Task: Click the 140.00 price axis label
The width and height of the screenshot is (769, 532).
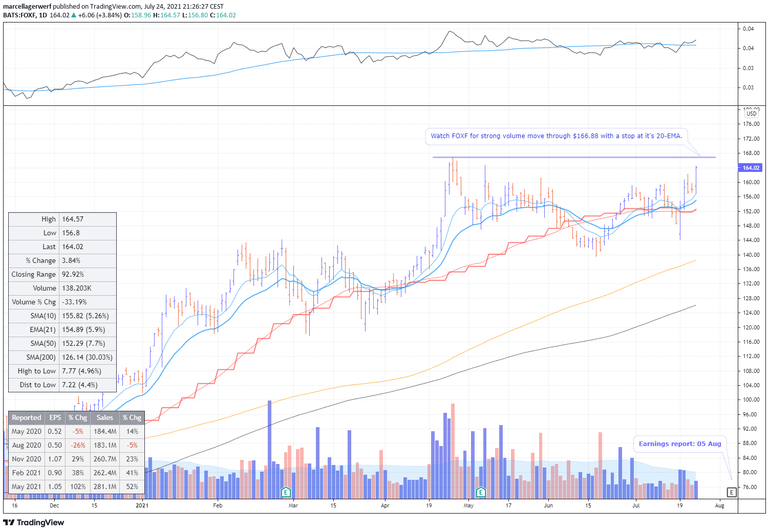Action: click(x=751, y=255)
